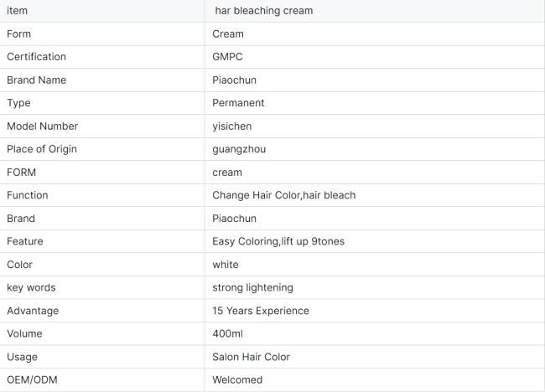The width and height of the screenshot is (545, 392).
Task: Select the 'Salon Hair Color' usage value
Action: (x=251, y=357)
